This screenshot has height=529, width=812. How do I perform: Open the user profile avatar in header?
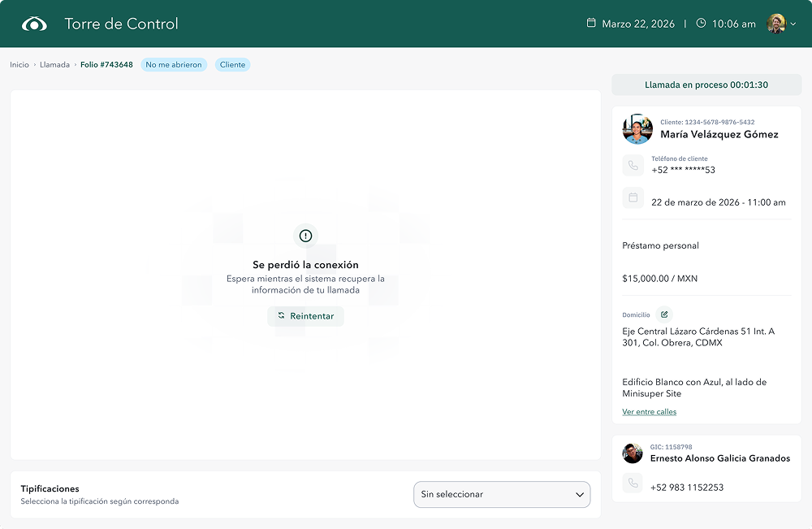coord(776,24)
